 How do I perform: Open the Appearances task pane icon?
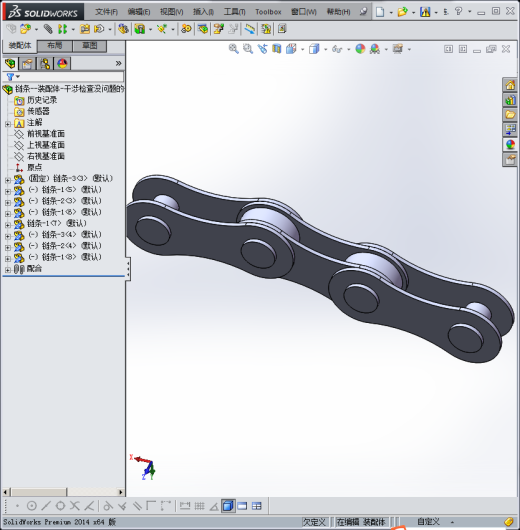coord(510,145)
